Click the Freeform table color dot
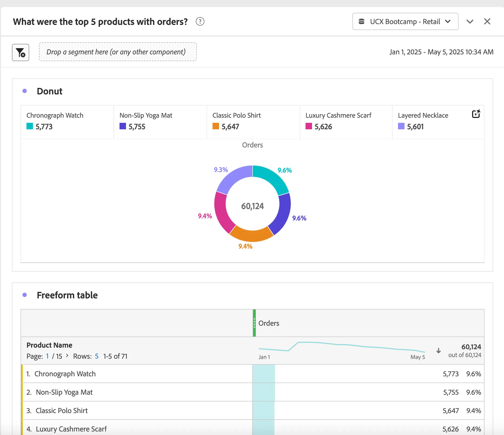Screen dimensions: 504x435 (x=25, y=295)
